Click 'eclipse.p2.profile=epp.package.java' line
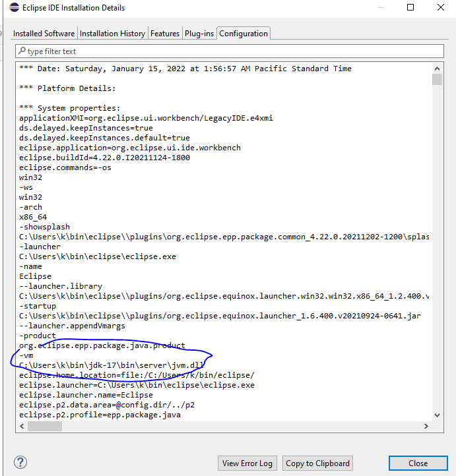Screen dimensions: 456x476 [100, 415]
